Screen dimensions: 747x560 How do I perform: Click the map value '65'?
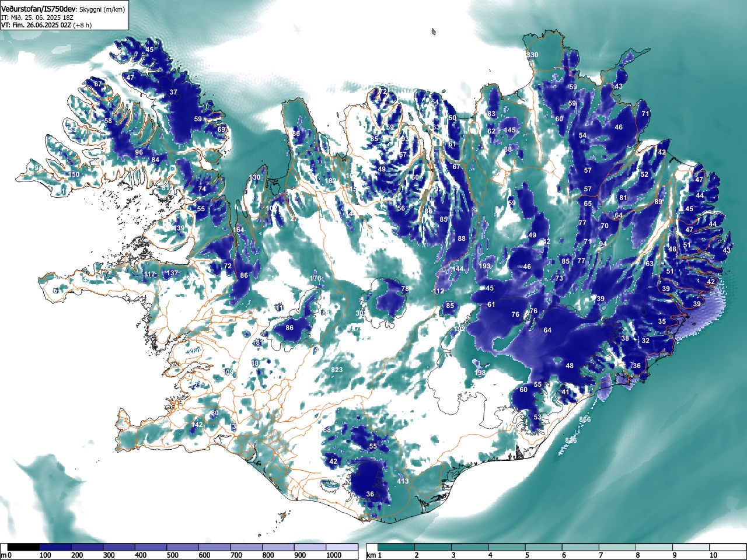point(588,204)
